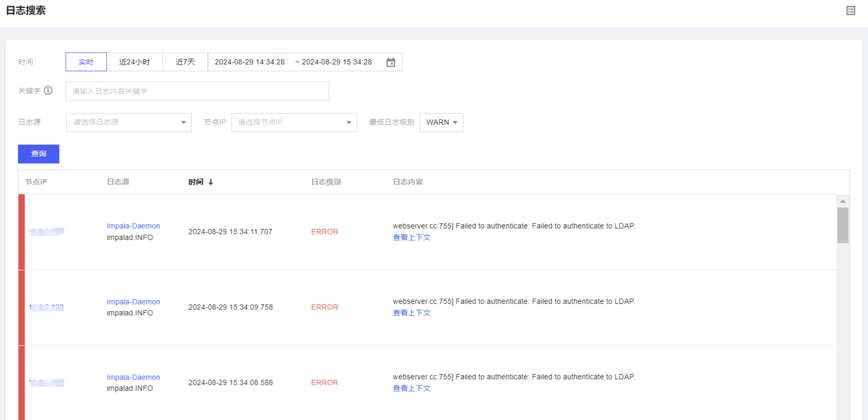Toggle time column sort arrow

pyautogui.click(x=211, y=182)
